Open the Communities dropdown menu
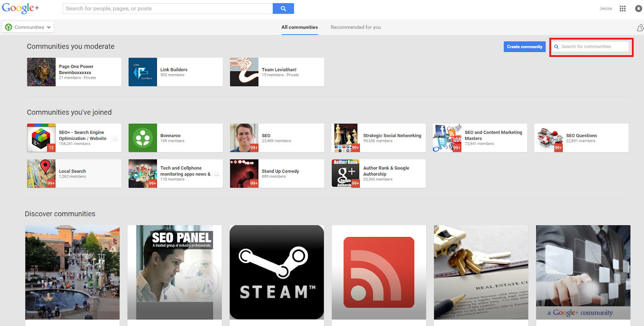 point(28,27)
